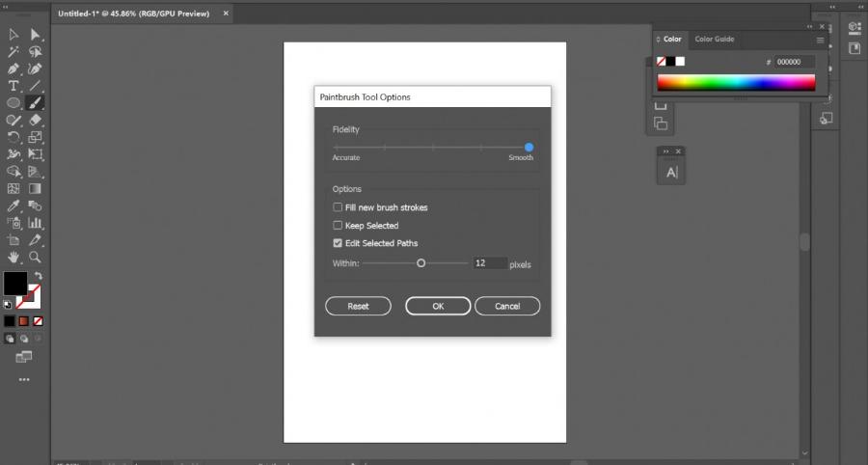
Task: Select the Type tool
Action: point(14,86)
